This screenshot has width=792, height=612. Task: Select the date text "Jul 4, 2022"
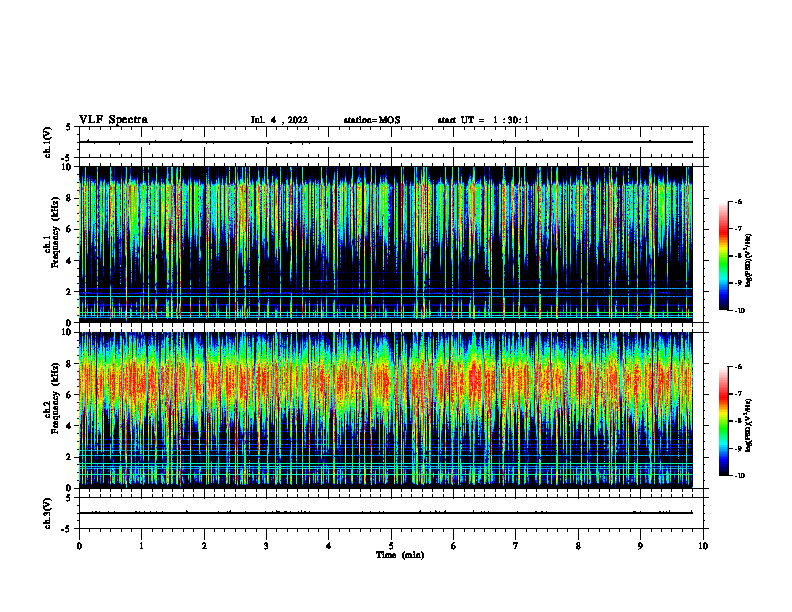tap(279, 120)
